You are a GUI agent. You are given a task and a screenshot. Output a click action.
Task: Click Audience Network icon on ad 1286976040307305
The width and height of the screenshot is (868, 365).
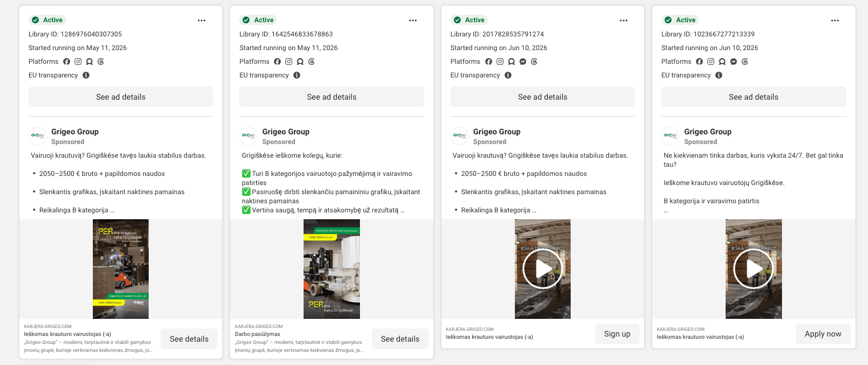(x=89, y=61)
